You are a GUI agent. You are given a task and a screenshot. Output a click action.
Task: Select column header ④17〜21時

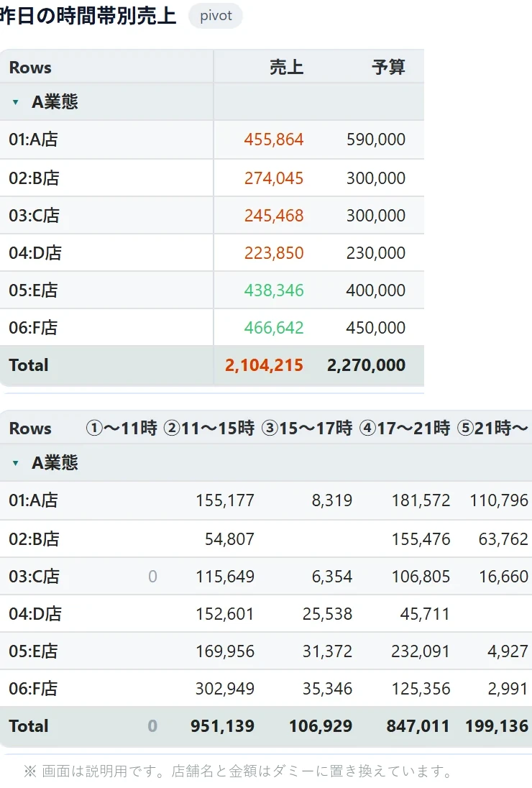405,429
